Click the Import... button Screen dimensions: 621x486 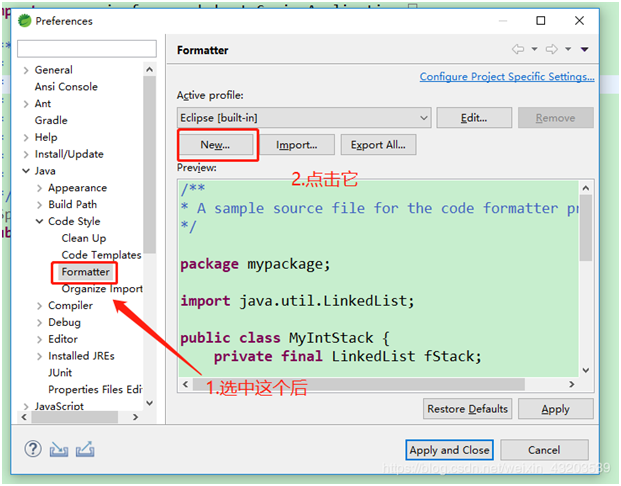297,145
